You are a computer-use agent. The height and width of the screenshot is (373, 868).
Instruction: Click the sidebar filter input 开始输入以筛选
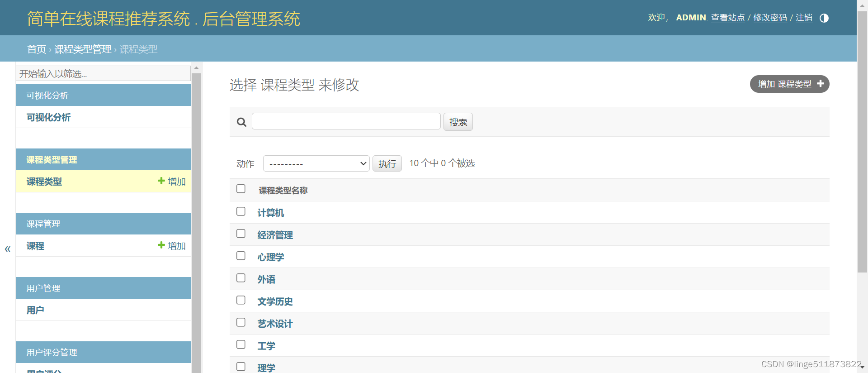tap(103, 73)
